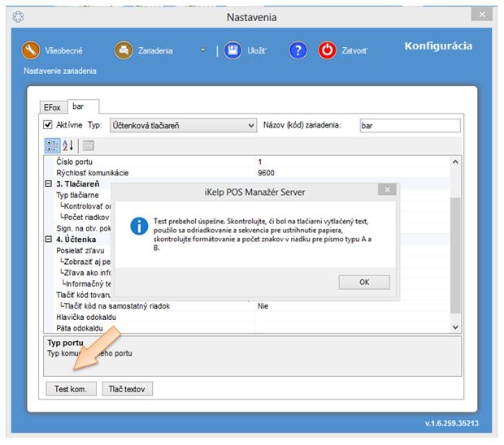
Task: Switch property grid to categorized view
Action: click(51, 145)
